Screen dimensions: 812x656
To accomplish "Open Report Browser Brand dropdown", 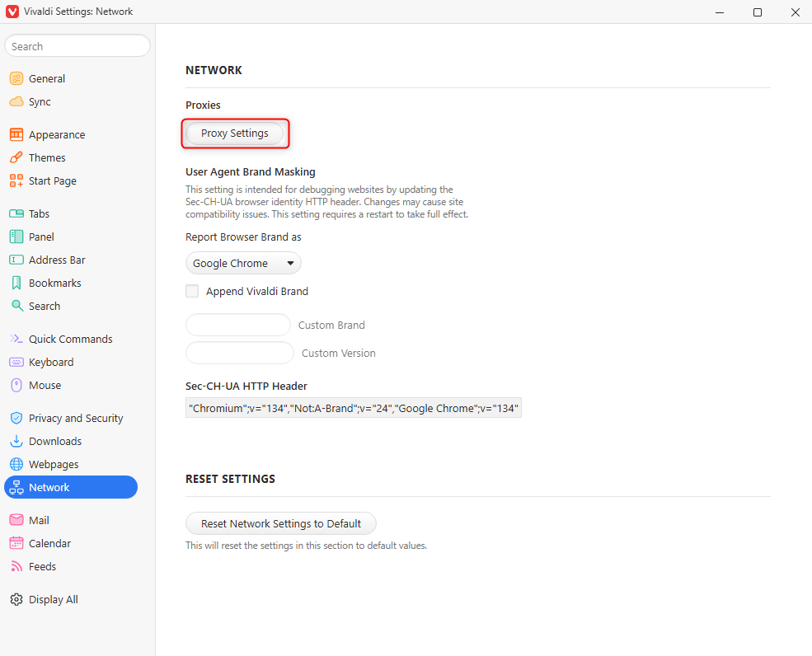I will [x=243, y=263].
